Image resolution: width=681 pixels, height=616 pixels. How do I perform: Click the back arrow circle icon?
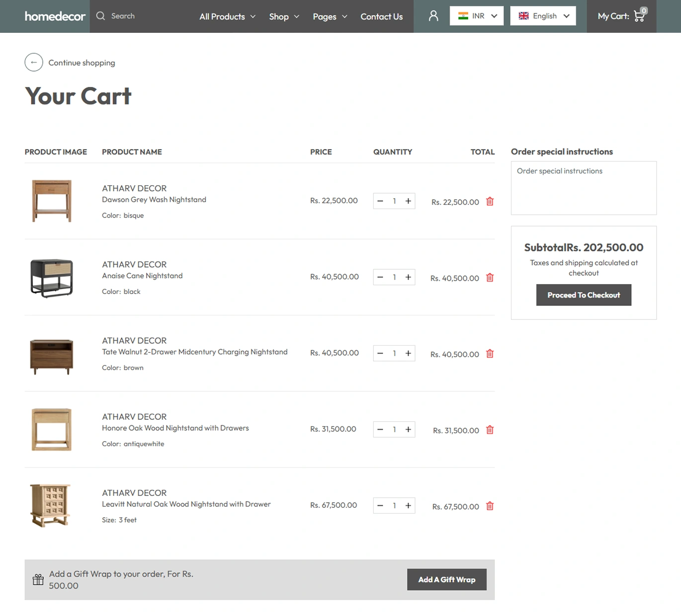click(34, 63)
